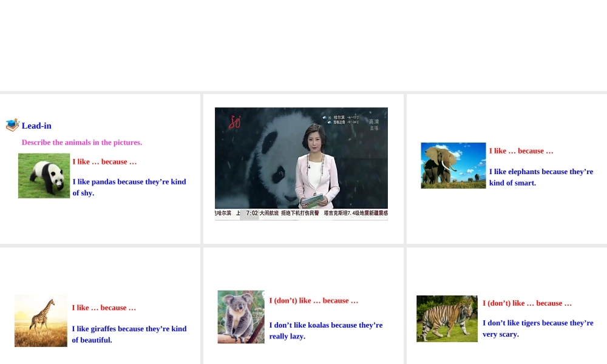This screenshot has height=364, width=607.
Task: Click 'Describe the animals in the pictures.' text
Action: (x=82, y=143)
